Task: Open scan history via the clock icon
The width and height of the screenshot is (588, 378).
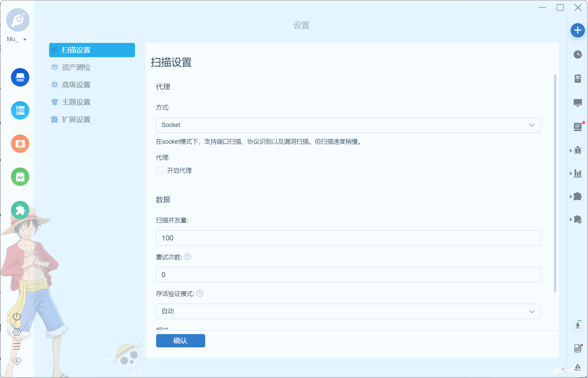Action: click(577, 54)
